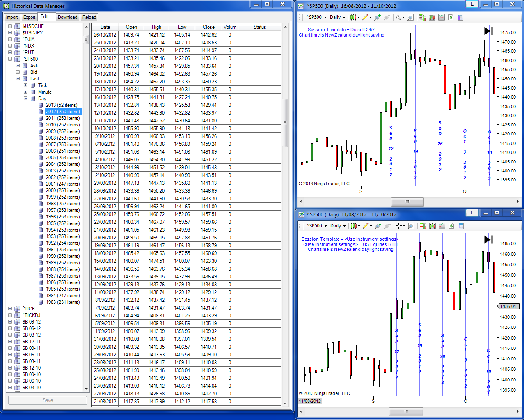
Task: Expand the Tick data node
Action: 26,85
